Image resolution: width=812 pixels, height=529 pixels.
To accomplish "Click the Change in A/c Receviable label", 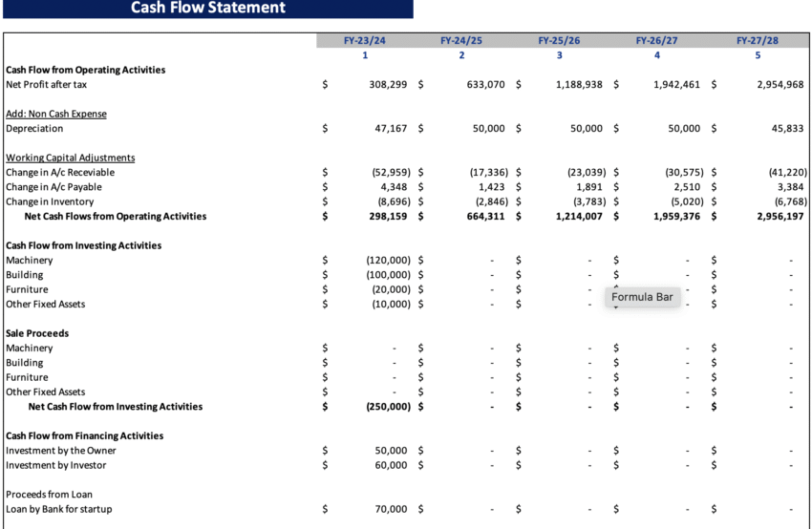I will pyautogui.click(x=60, y=173).
